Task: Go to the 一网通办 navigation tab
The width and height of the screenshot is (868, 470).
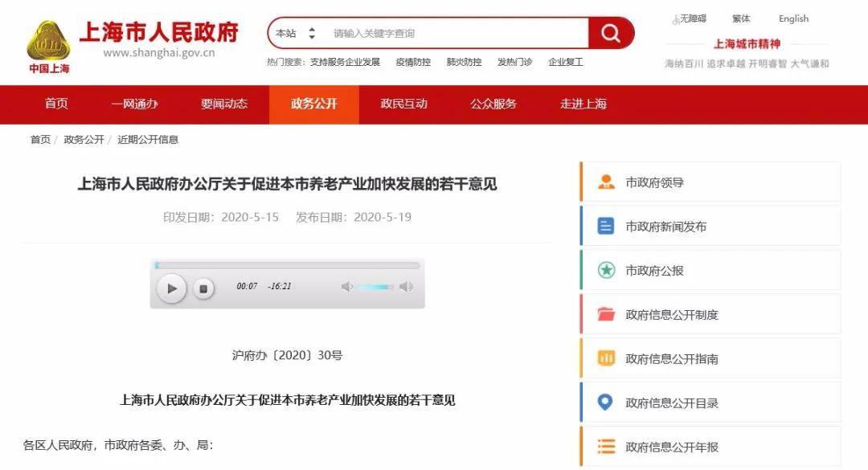Action: 134,104
